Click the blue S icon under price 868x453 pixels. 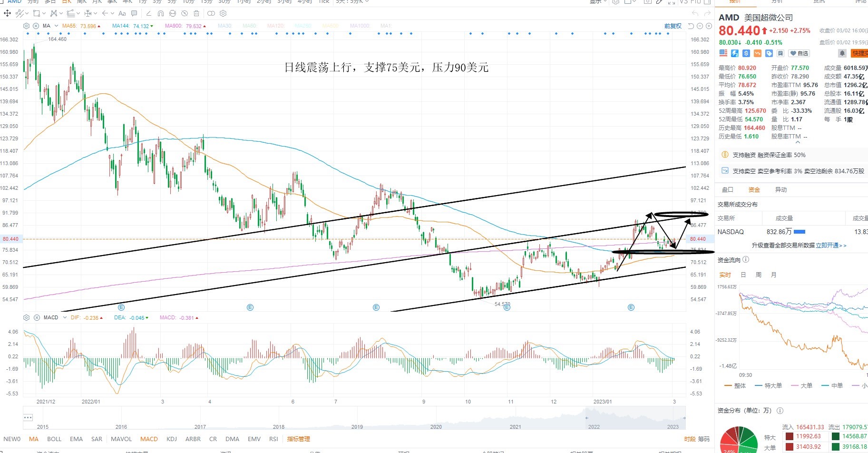[x=746, y=53]
